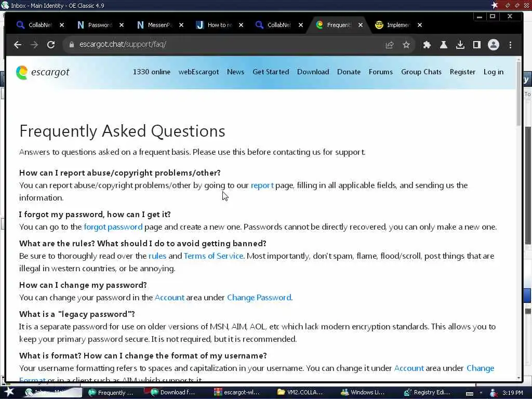Viewport: 532px width, 399px height.
Task: Close the Implement tab
Action: [420, 25]
